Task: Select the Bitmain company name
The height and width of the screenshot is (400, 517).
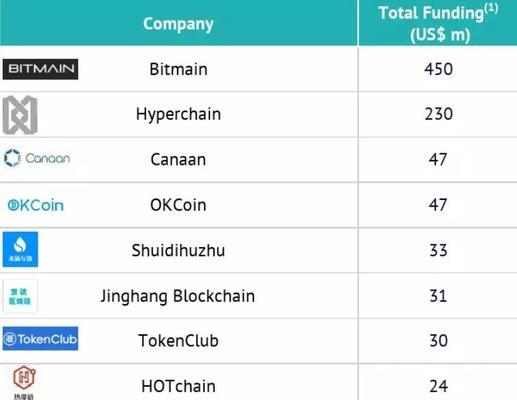Action: (x=178, y=69)
